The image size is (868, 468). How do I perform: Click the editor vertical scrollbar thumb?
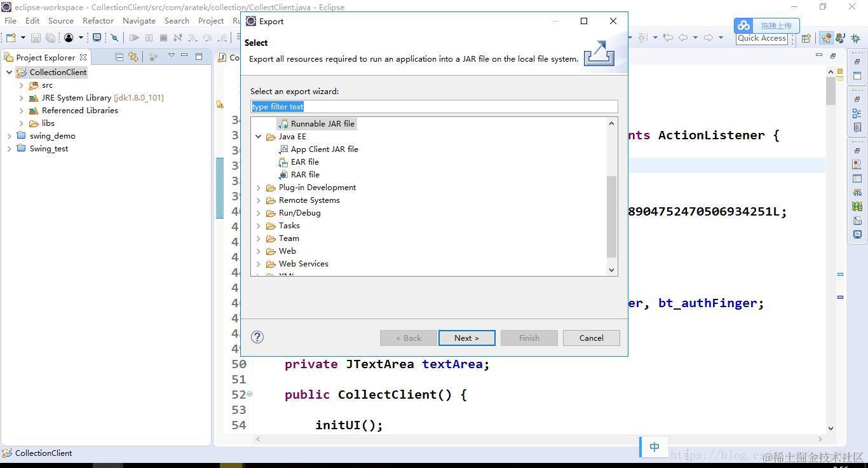point(831,91)
